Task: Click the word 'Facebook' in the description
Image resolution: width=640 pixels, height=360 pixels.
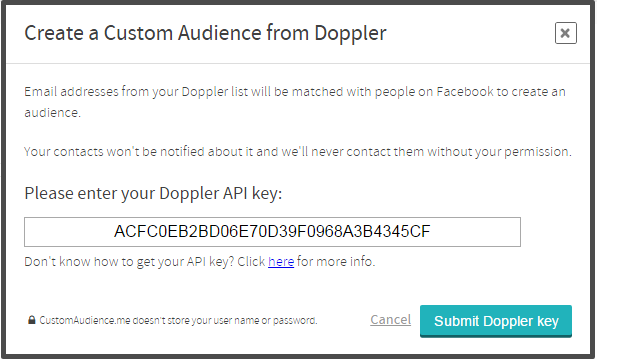Action: point(465,91)
